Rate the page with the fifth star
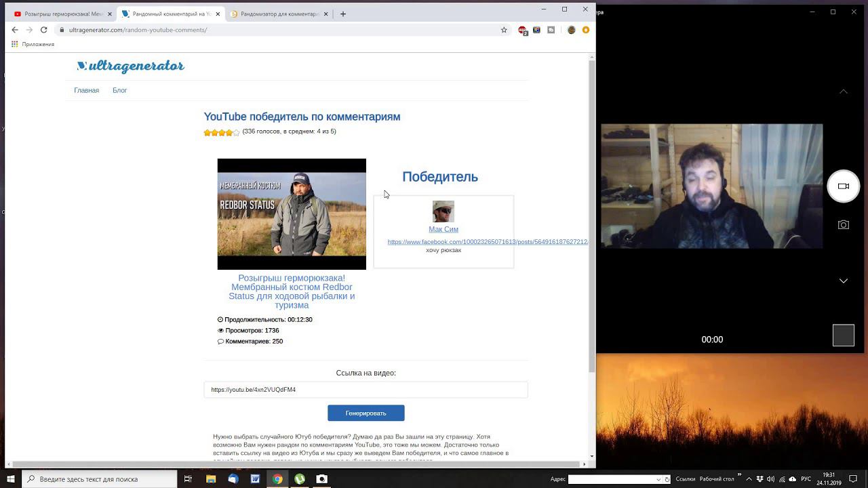Image resolution: width=868 pixels, height=488 pixels. 236,133
